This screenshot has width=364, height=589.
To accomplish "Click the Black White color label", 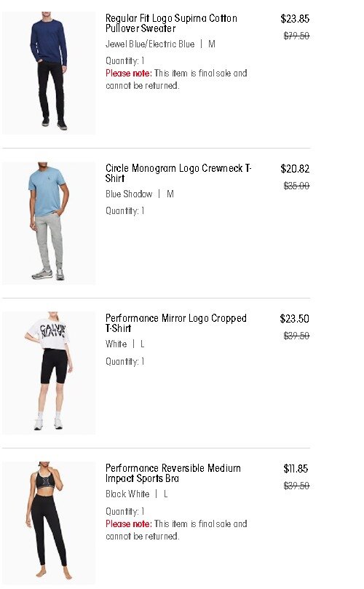I will click(127, 494).
